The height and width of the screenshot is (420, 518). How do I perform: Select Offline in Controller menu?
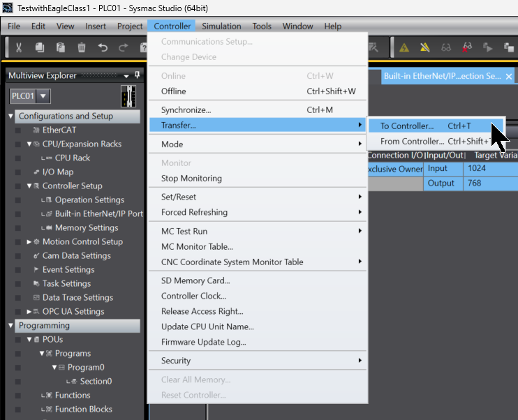[258, 91]
